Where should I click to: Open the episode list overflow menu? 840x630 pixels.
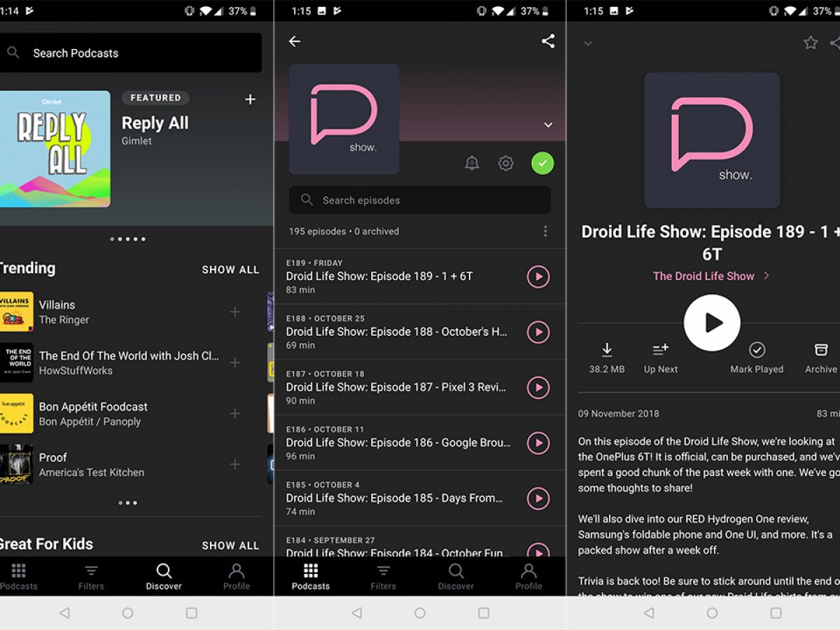pyautogui.click(x=545, y=231)
